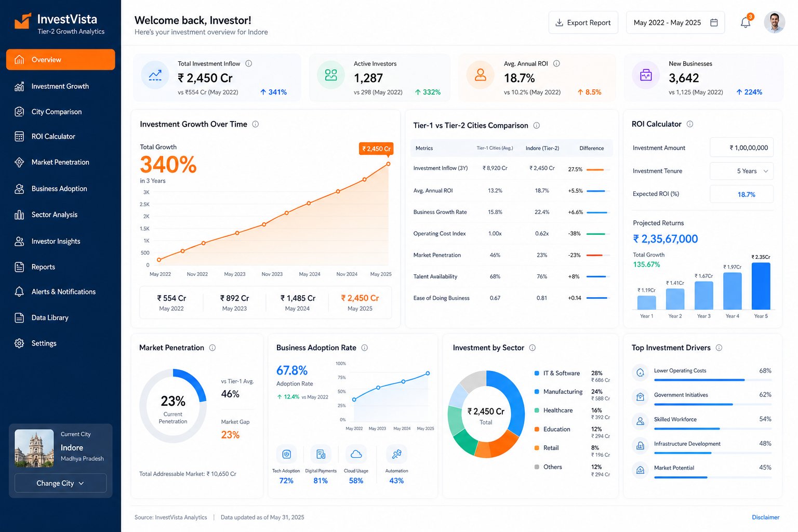Viewport: 798px width, 532px height.
Task: Click the Healthcare legend color swatch
Action: tap(537, 410)
